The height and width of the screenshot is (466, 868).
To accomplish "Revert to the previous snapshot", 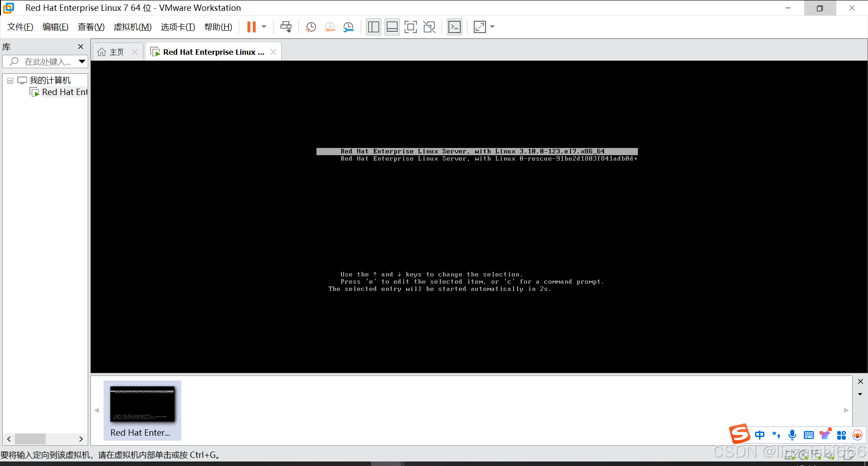I will (x=330, y=27).
